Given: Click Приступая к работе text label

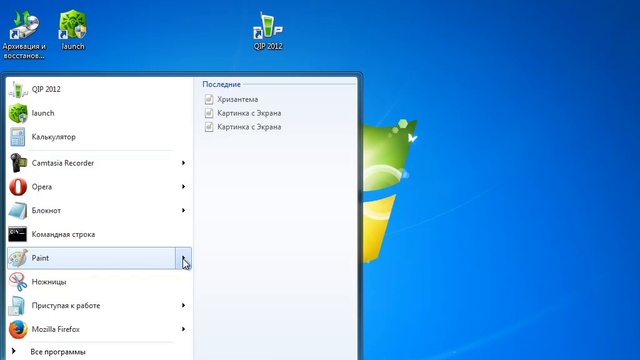Looking at the screenshot, I should 66,305.
